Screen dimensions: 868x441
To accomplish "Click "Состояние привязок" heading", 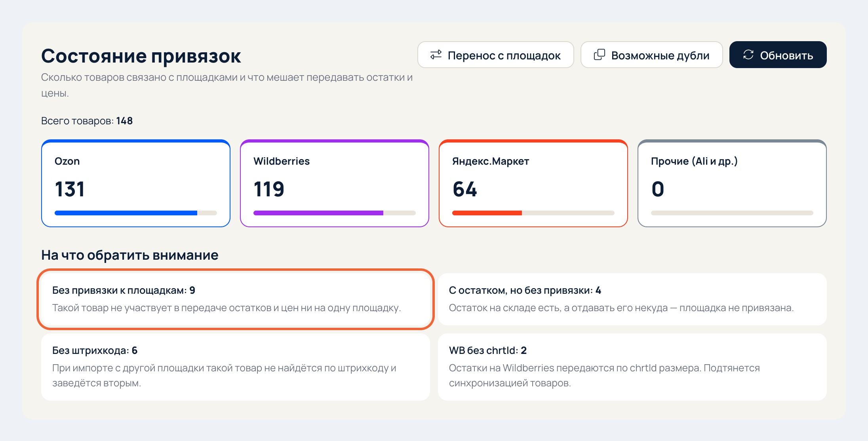I will (x=141, y=56).
